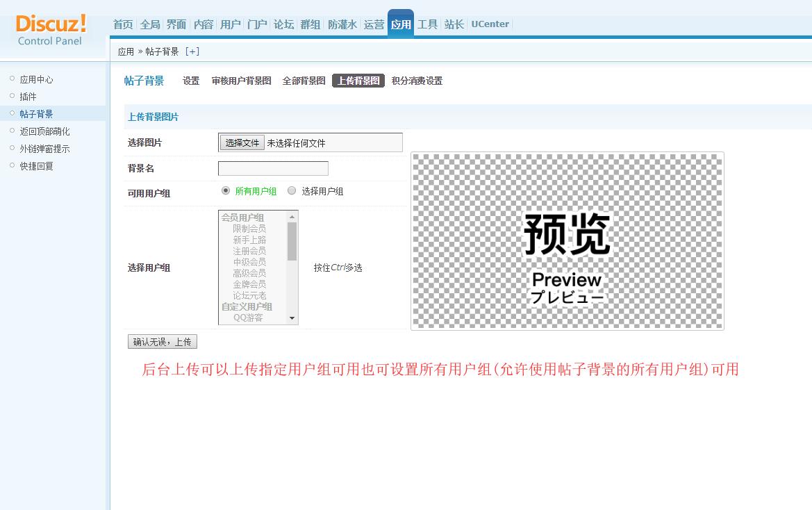Open the 工具 top menu
812x510 pixels.
click(x=428, y=24)
